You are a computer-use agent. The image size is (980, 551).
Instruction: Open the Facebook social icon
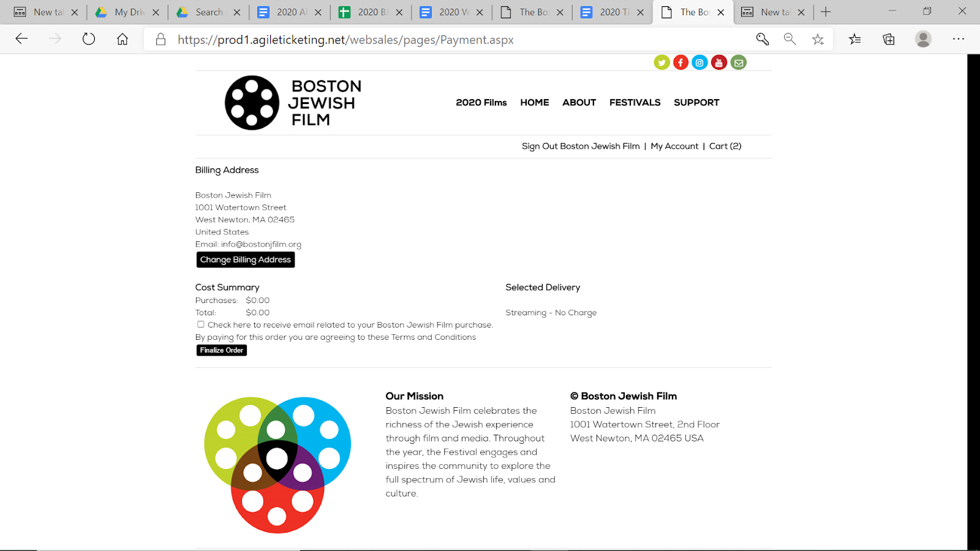(x=680, y=62)
